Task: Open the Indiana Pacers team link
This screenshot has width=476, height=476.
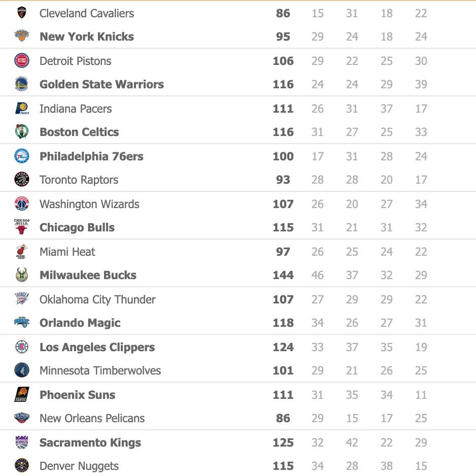Action: click(76, 109)
